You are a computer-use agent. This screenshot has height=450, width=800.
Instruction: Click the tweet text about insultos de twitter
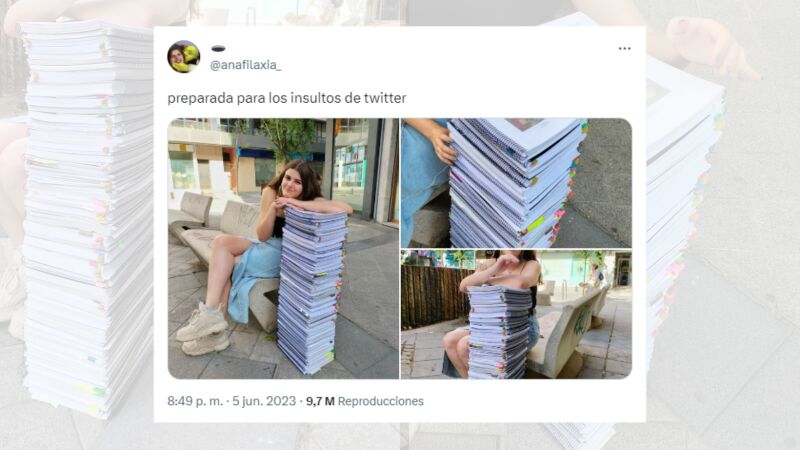(287, 97)
